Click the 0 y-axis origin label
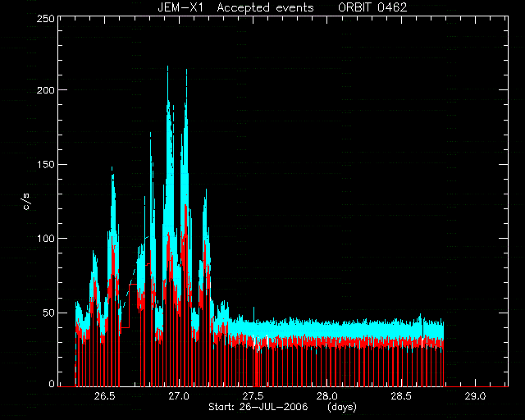 click(x=52, y=383)
